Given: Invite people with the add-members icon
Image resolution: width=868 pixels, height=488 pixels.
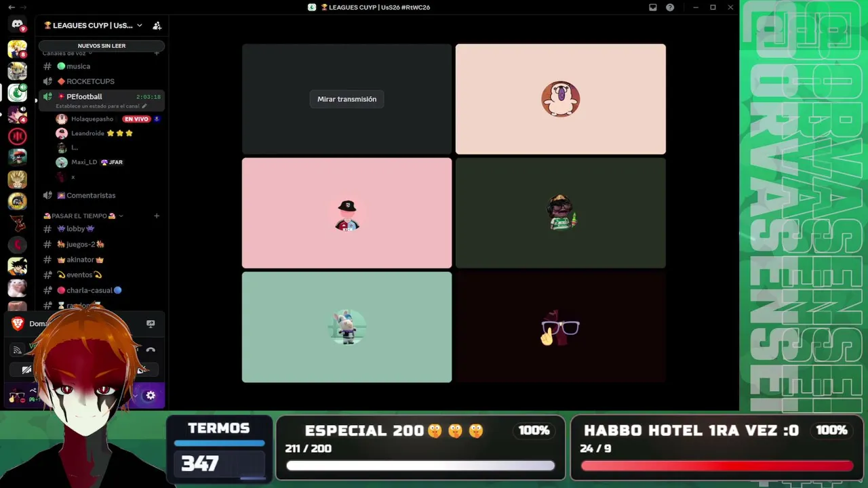Looking at the screenshot, I should coord(157,26).
